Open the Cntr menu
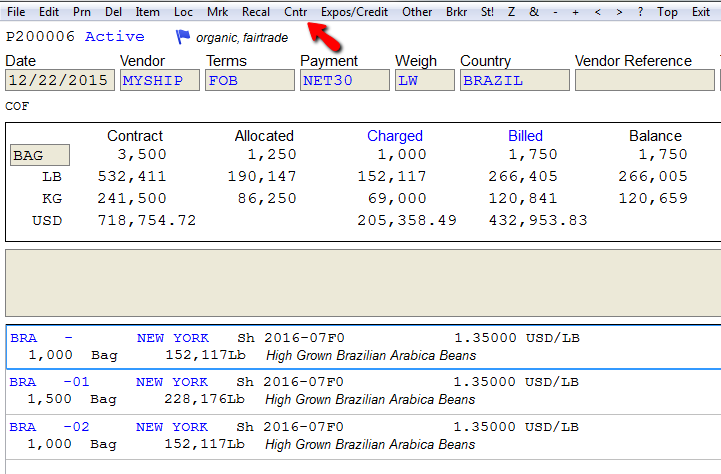Image resolution: width=721 pixels, height=474 pixels. [x=295, y=11]
